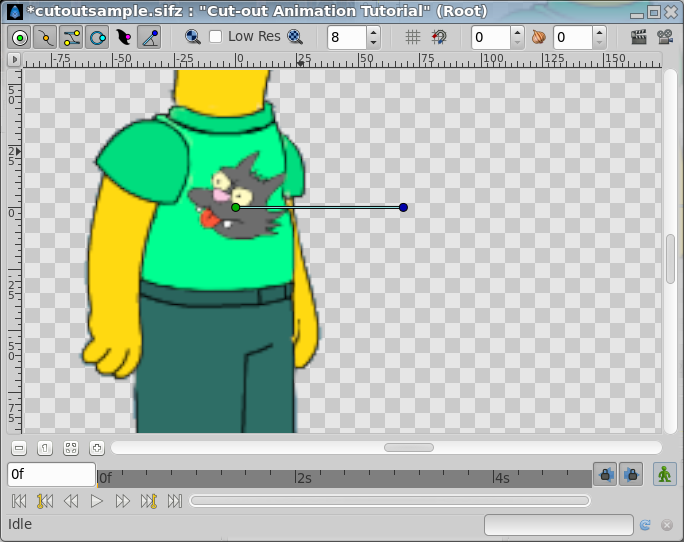The width and height of the screenshot is (684, 542).
Task: Click the future onion skin field
Action: point(572,38)
